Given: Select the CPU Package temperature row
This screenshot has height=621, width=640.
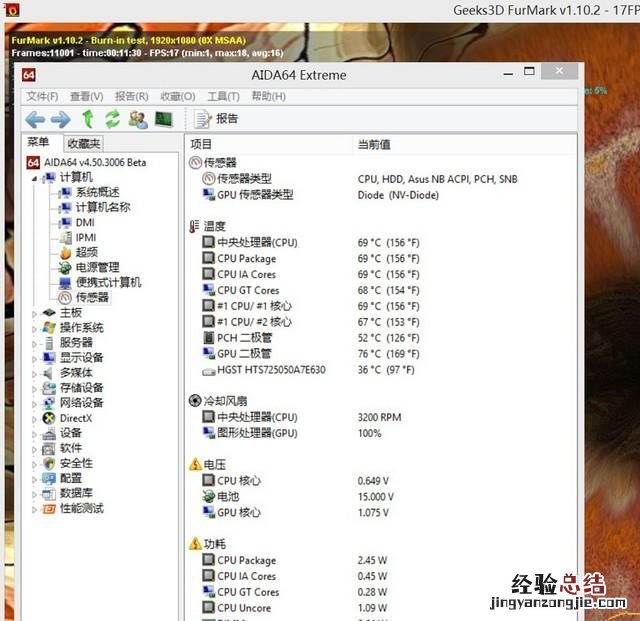Looking at the screenshot, I should 246,258.
